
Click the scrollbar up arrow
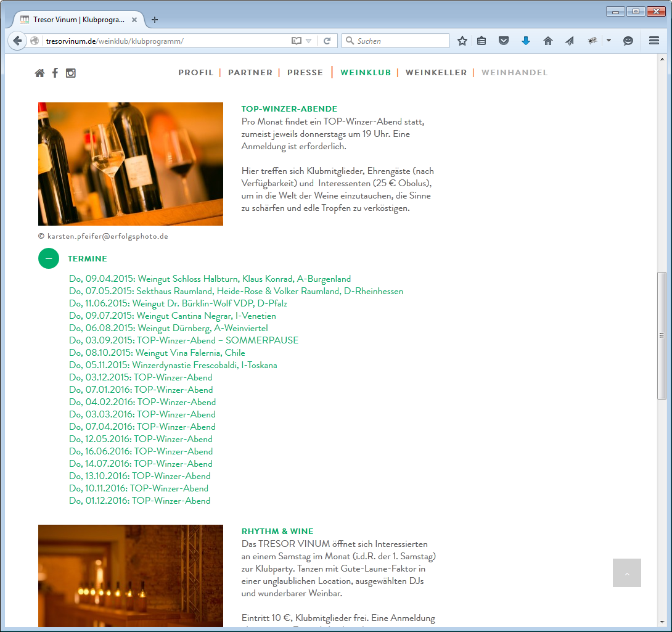(x=662, y=59)
